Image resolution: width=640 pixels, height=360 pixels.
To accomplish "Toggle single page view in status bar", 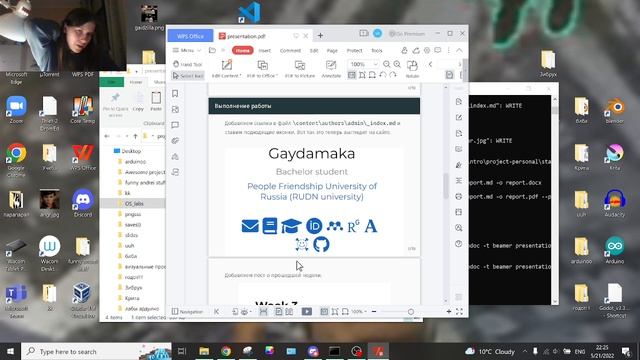I will pyautogui.click(x=278, y=311).
